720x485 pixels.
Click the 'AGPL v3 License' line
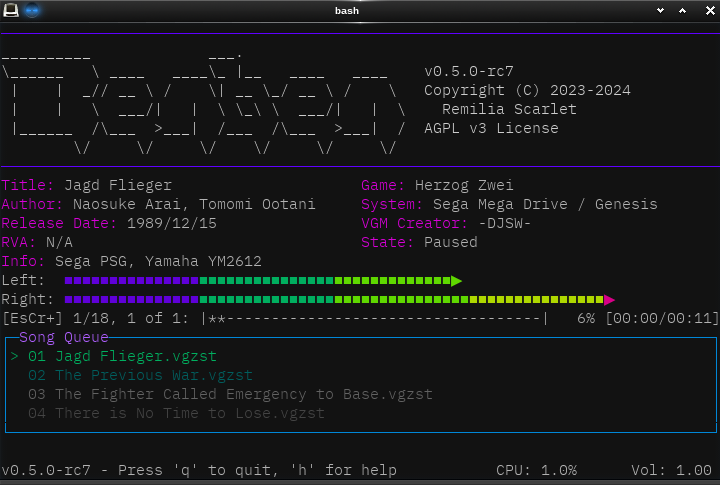coord(491,128)
